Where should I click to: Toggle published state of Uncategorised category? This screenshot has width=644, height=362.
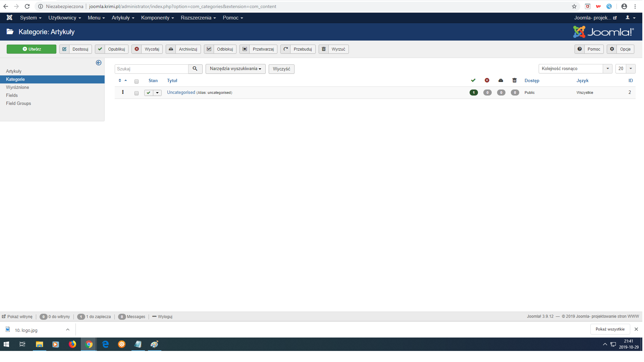coord(149,93)
